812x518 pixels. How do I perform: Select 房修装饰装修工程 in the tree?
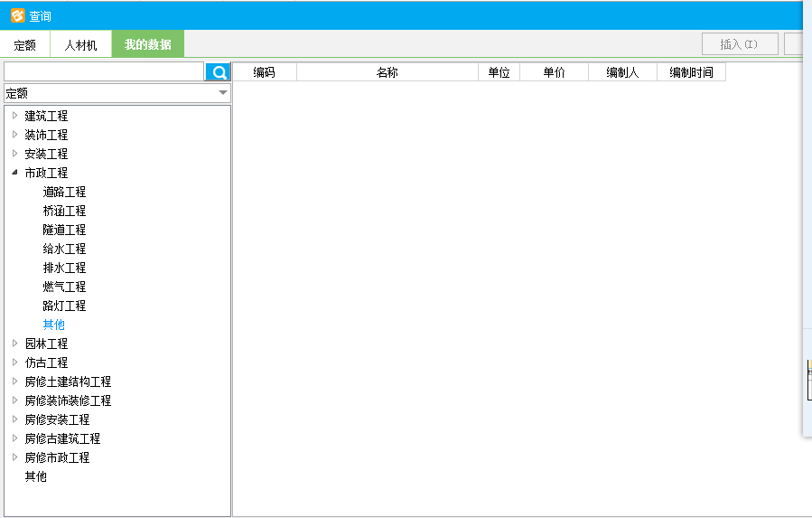pyautogui.click(x=68, y=400)
